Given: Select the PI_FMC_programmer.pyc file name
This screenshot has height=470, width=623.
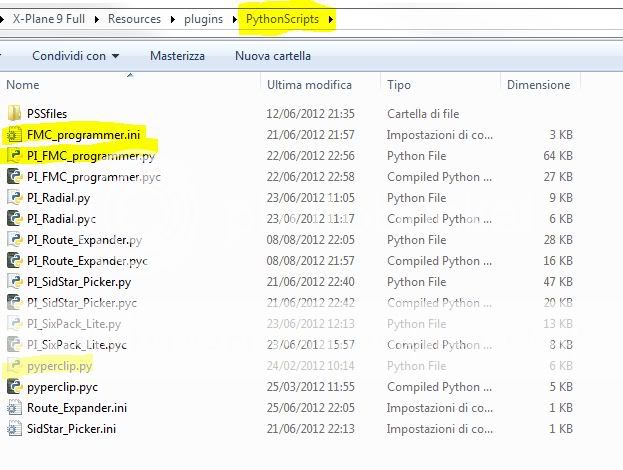Looking at the screenshot, I should tap(94, 177).
